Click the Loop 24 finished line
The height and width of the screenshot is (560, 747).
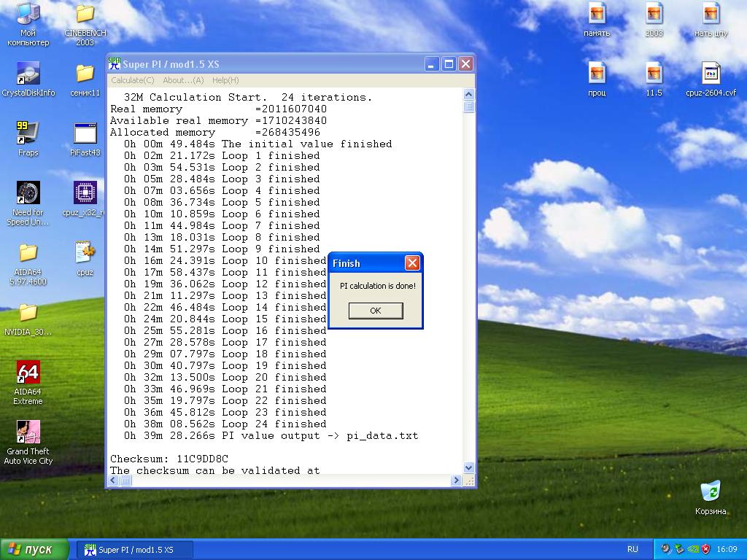[x=225, y=424]
